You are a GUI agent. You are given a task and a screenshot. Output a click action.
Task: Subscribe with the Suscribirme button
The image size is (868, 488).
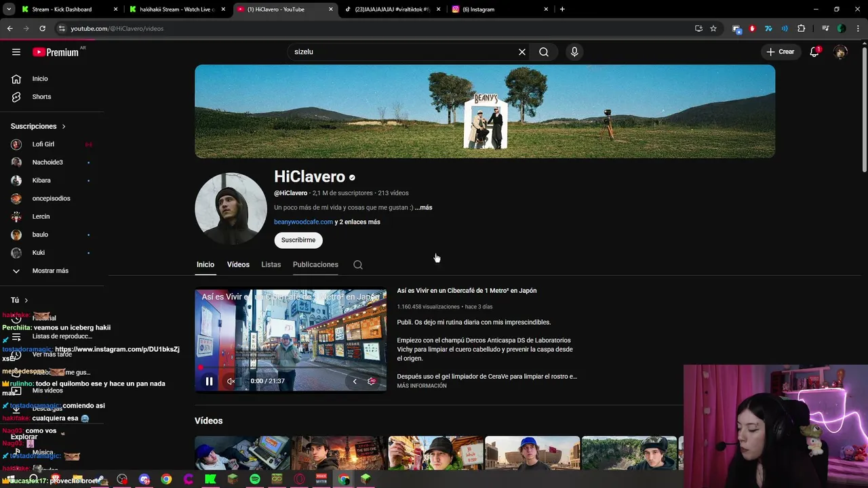298,240
